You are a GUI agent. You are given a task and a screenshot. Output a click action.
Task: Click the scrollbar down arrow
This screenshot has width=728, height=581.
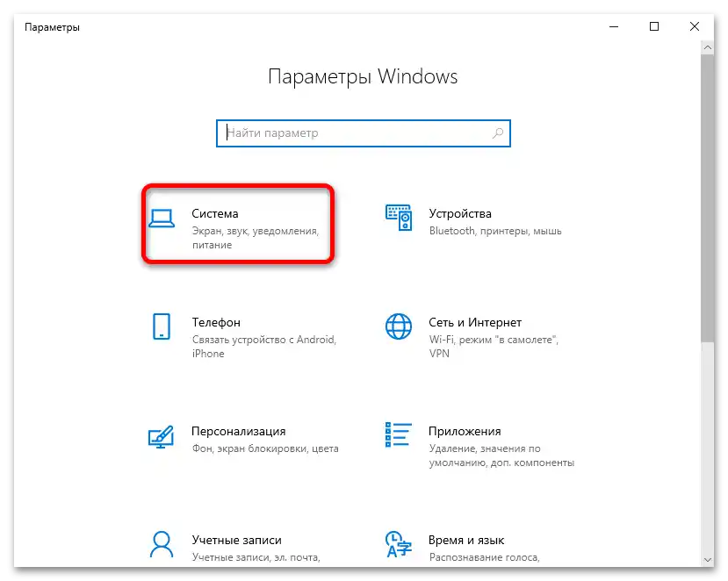click(708, 560)
